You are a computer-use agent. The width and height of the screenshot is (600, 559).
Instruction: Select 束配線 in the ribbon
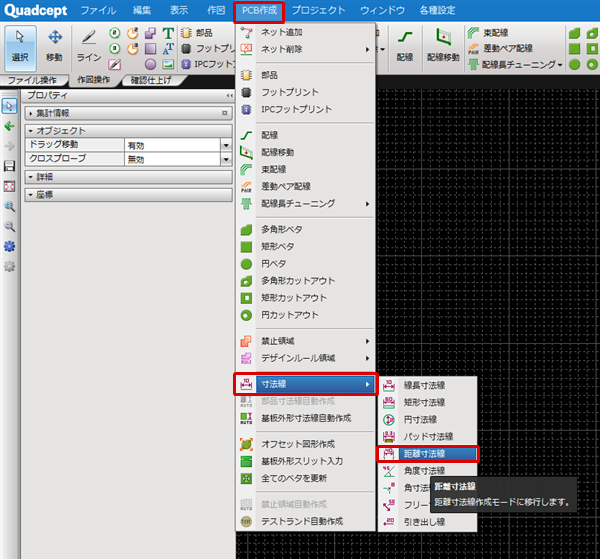[488, 33]
